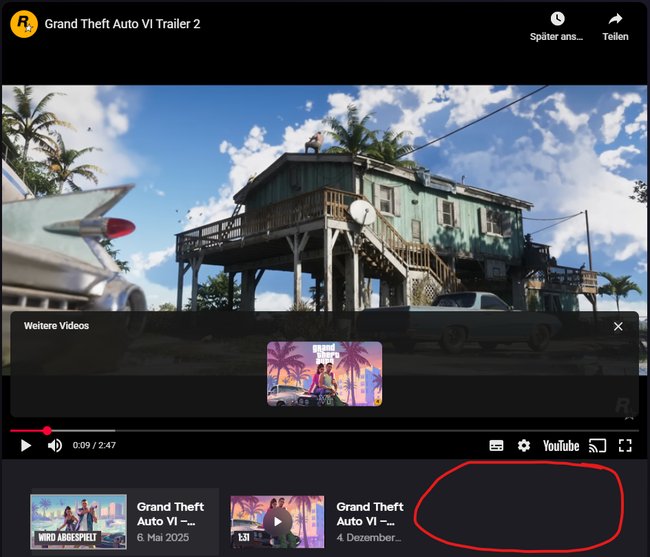
Task: Enter fullscreen mode
Action: (x=625, y=446)
